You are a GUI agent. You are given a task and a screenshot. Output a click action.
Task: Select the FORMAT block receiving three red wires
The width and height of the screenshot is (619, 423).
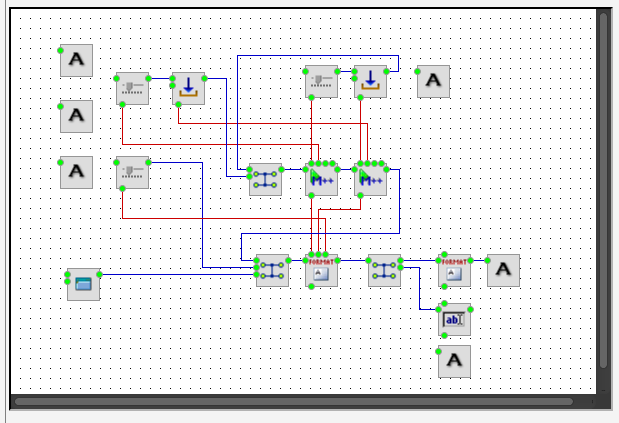322,270
